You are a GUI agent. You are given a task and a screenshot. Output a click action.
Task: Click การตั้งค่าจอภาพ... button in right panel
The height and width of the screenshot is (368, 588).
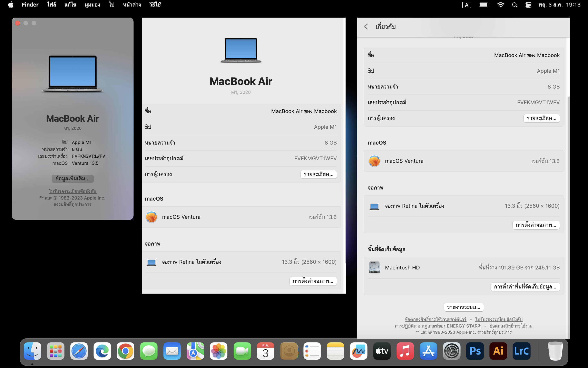click(536, 225)
